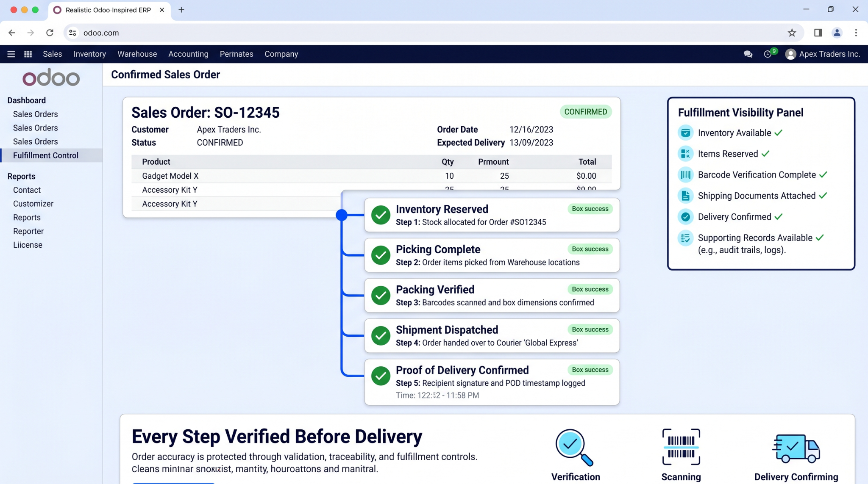The width and height of the screenshot is (868, 484).
Task: Open the Warehouse menu
Action: (x=137, y=54)
